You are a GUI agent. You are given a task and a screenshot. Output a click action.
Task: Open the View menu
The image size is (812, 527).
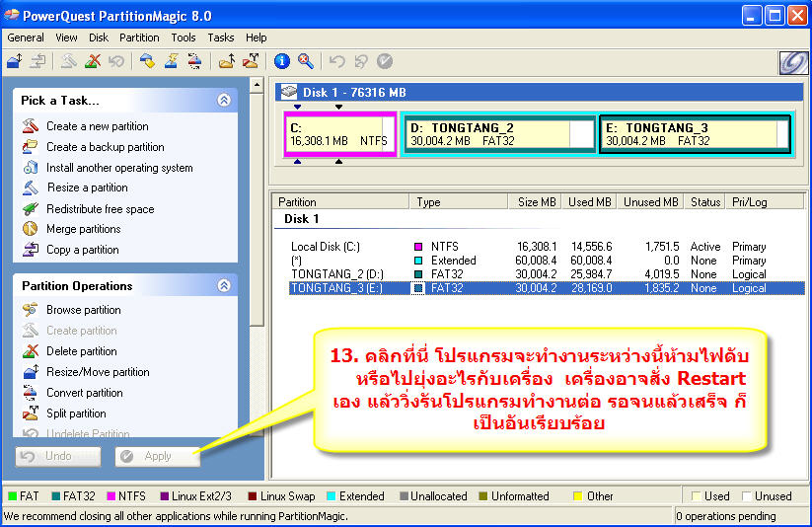(66, 38)
